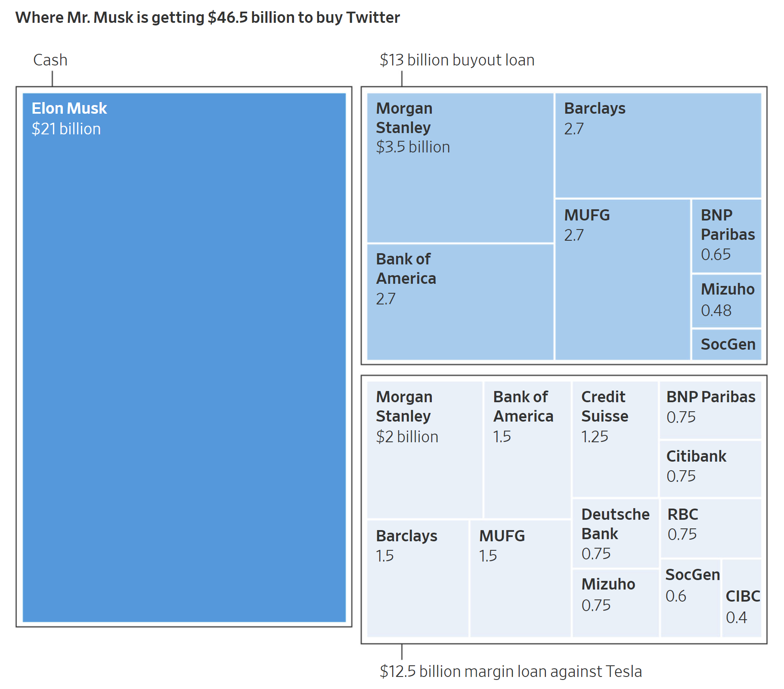Select Bank of America 1.5 tile
This screenshot has height=689, width=784.
pos(527,450)
